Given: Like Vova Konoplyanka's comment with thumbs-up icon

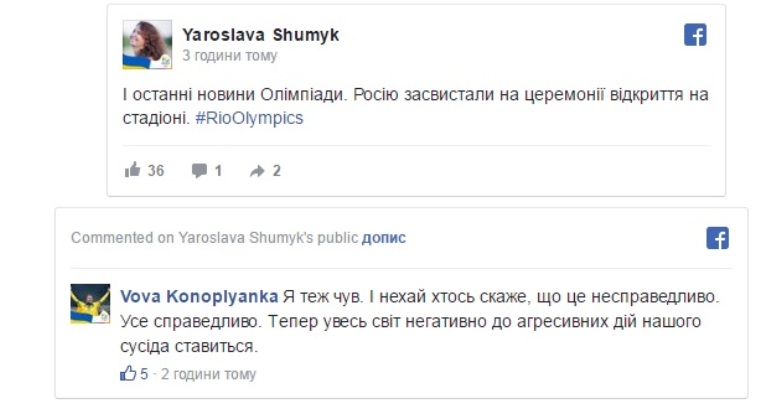Looking at the screenshot, I should point(128,374).
